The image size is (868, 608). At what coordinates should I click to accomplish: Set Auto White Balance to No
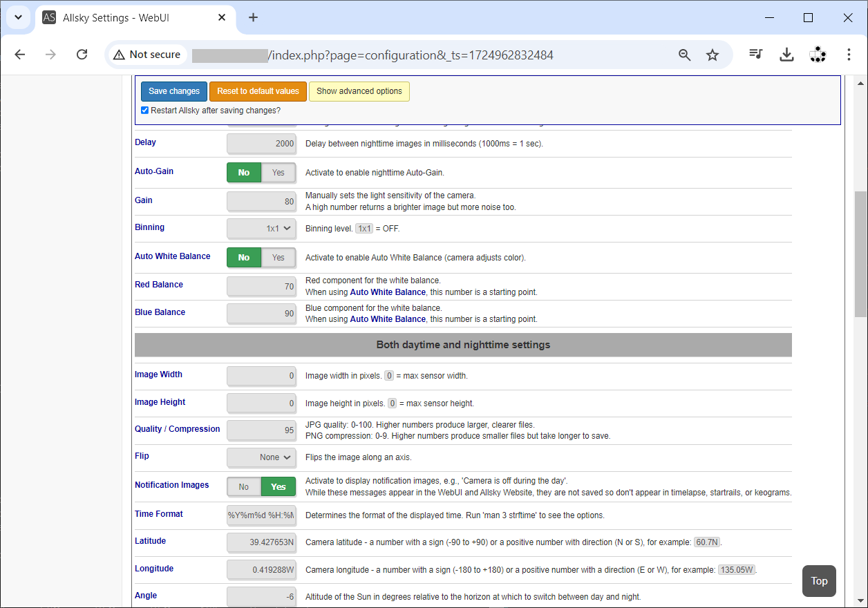coord(244,258)
